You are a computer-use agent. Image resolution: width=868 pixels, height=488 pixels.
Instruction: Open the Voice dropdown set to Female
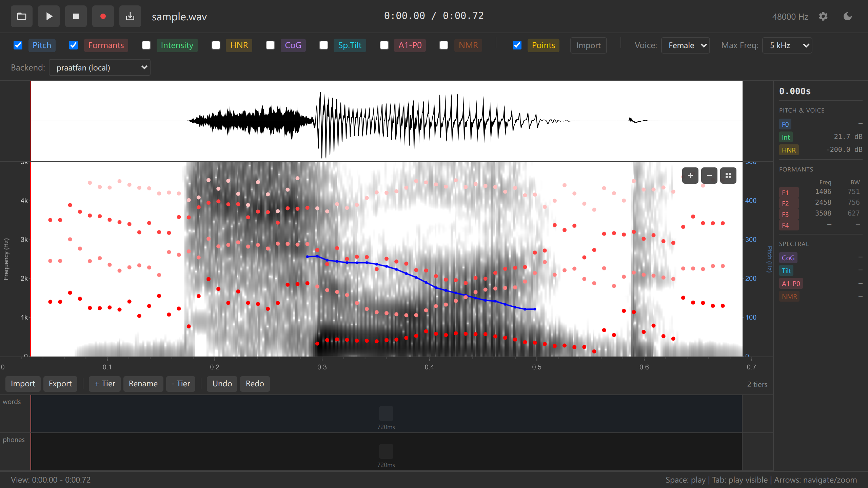click(686, 45)
